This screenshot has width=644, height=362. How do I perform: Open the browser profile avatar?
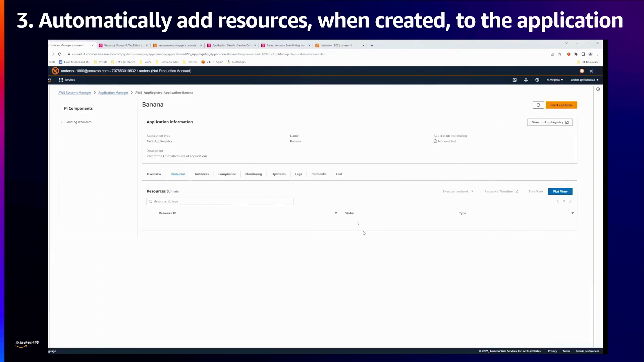point(590,54)
